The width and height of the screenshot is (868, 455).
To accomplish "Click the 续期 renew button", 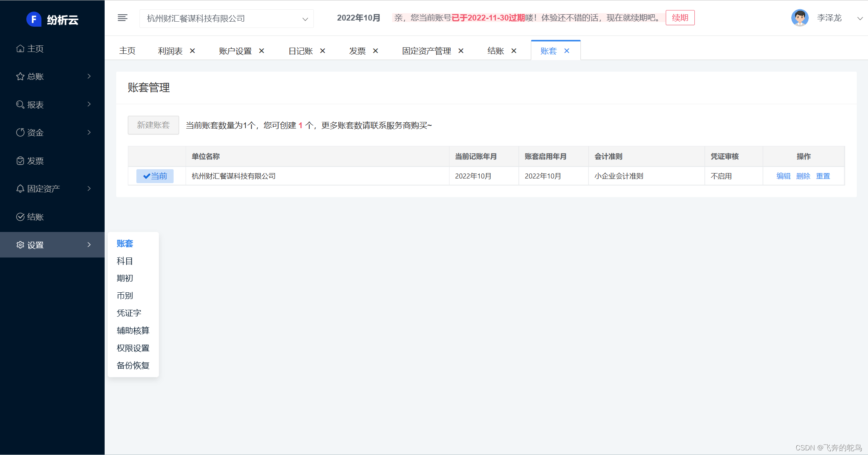I will [x=680, y=18].
